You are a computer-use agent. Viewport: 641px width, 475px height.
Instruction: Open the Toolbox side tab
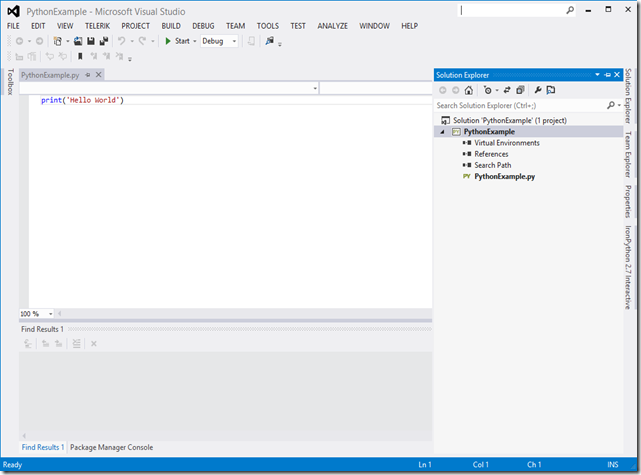(11, 82)
